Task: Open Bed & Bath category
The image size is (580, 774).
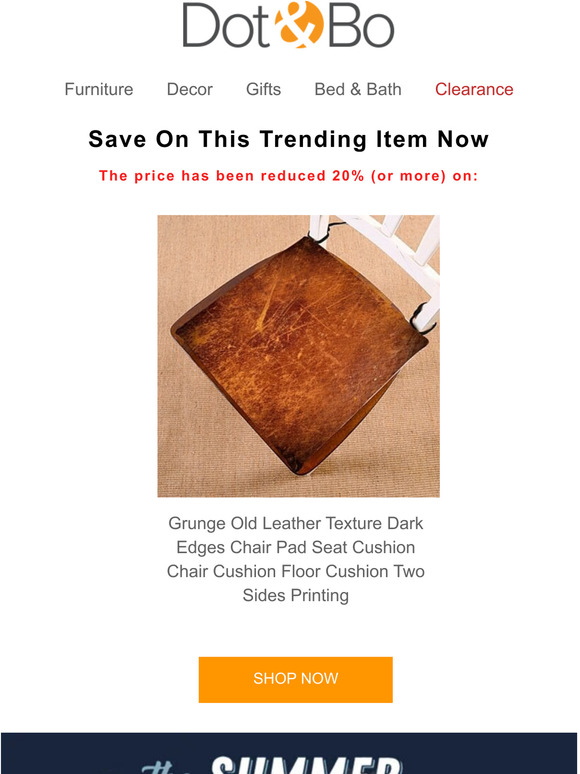Action: pyautogui.click(x=358, y=89)
